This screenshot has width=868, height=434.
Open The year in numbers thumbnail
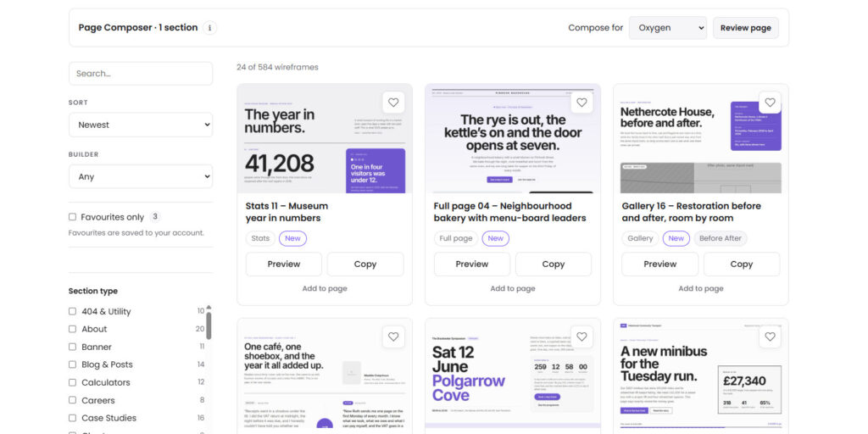[325, 139]
